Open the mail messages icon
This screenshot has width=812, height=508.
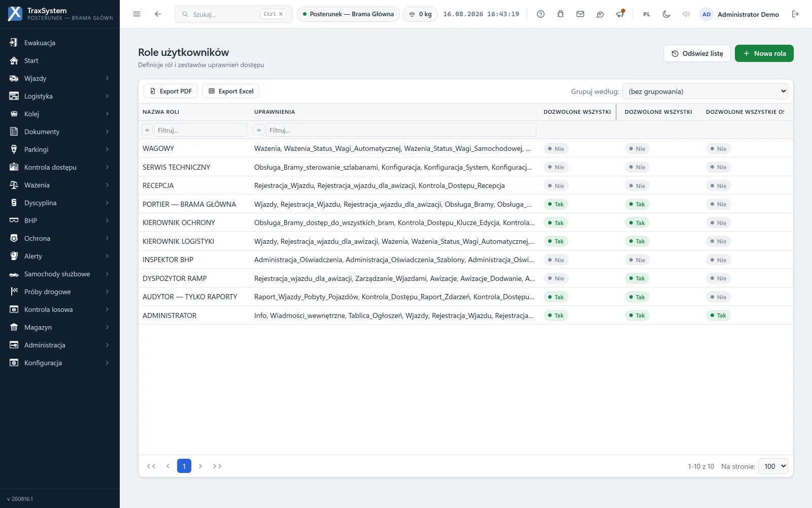point(580,14)
